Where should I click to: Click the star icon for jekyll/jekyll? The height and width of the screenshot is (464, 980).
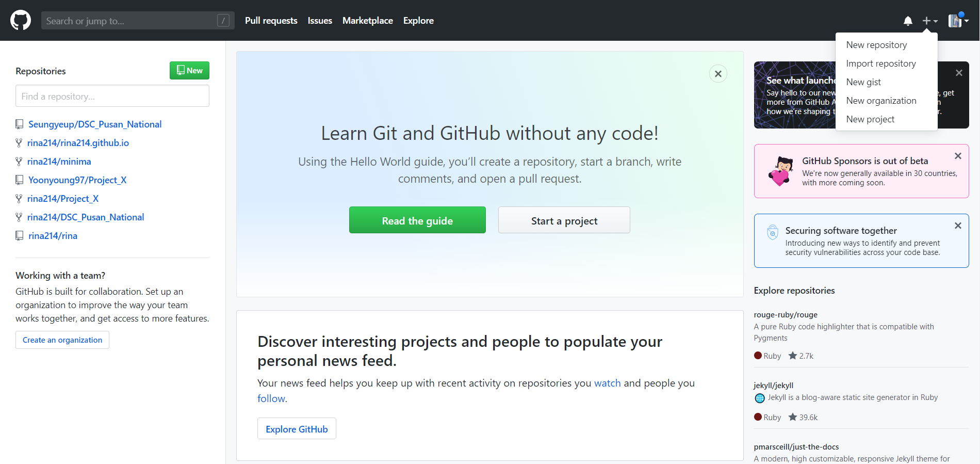pos(793,417)
